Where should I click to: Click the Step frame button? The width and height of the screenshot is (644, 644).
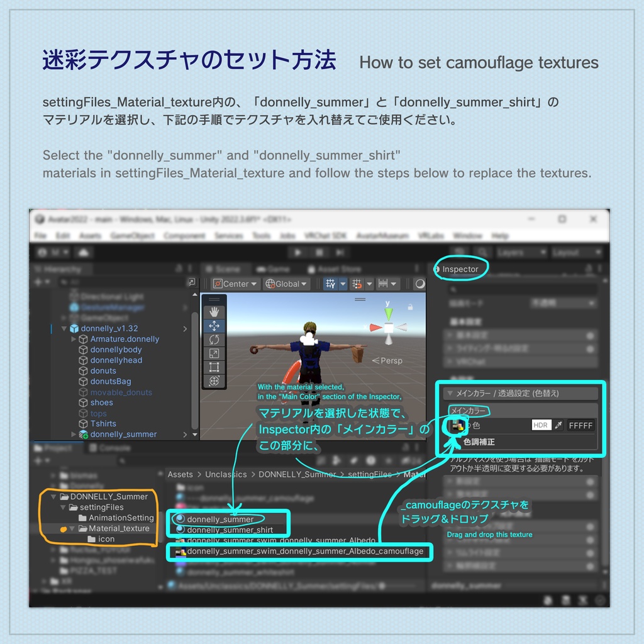point(340,252)
